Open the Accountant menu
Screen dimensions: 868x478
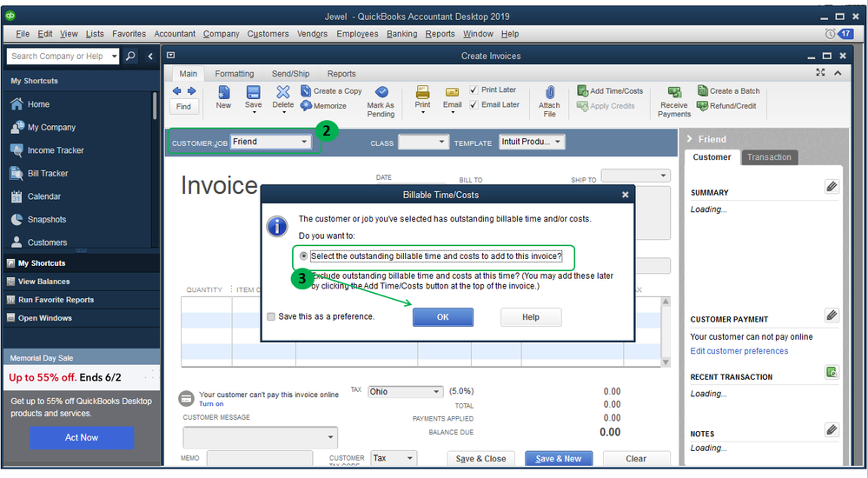[x=175, y=34]
